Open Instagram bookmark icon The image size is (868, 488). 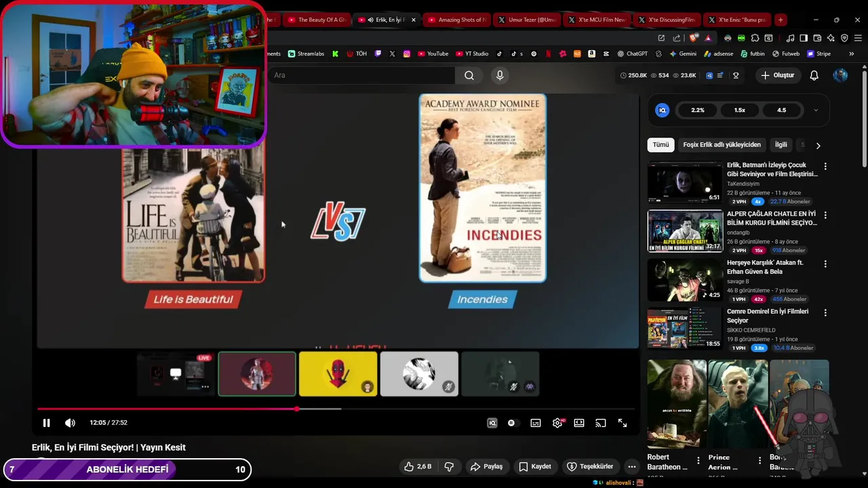click(407, 54)
